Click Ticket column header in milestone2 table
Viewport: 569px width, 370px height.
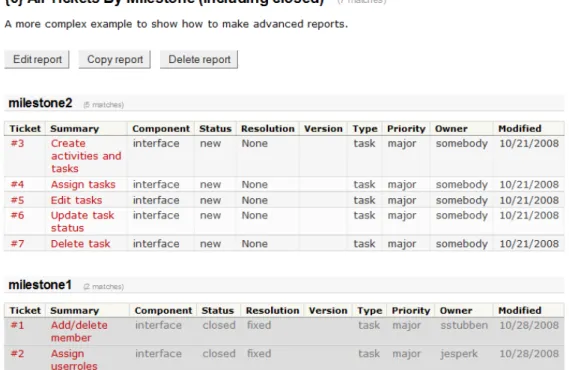click(25, 129)
